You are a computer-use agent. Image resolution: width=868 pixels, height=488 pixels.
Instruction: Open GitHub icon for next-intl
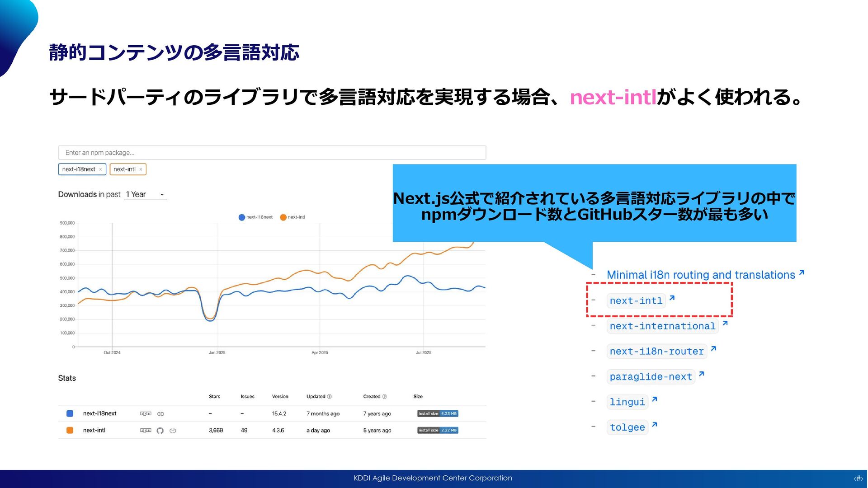(x=160, y=431)
